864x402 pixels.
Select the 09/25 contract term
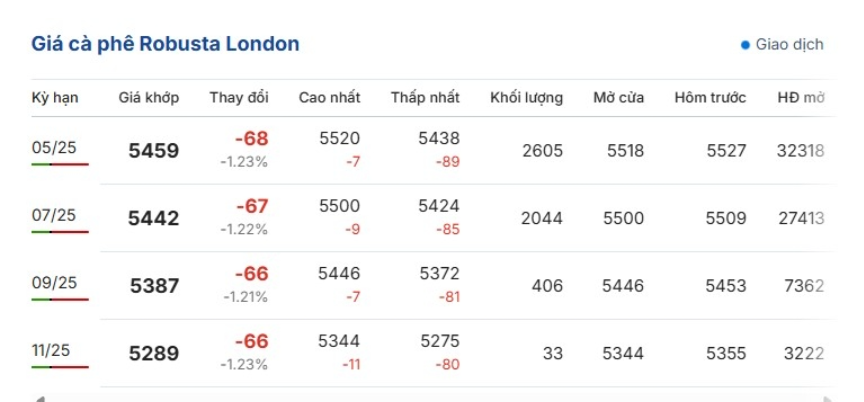tap(54, 283)
